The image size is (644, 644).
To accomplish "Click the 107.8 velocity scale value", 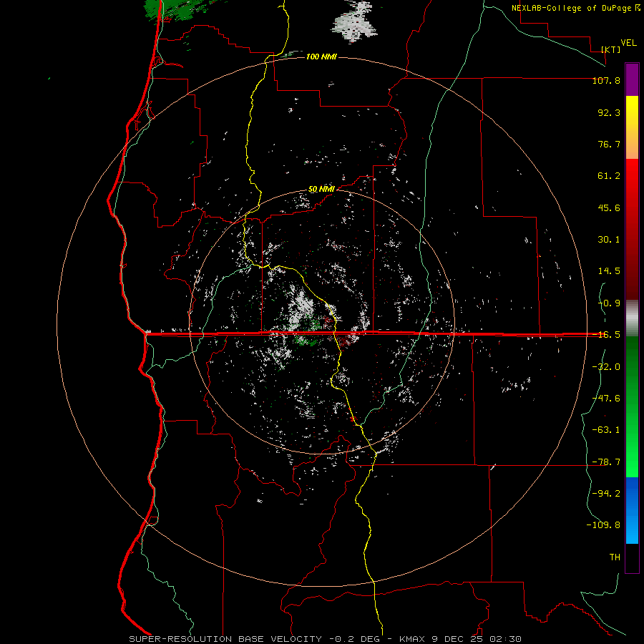I will tap(606, 80).
